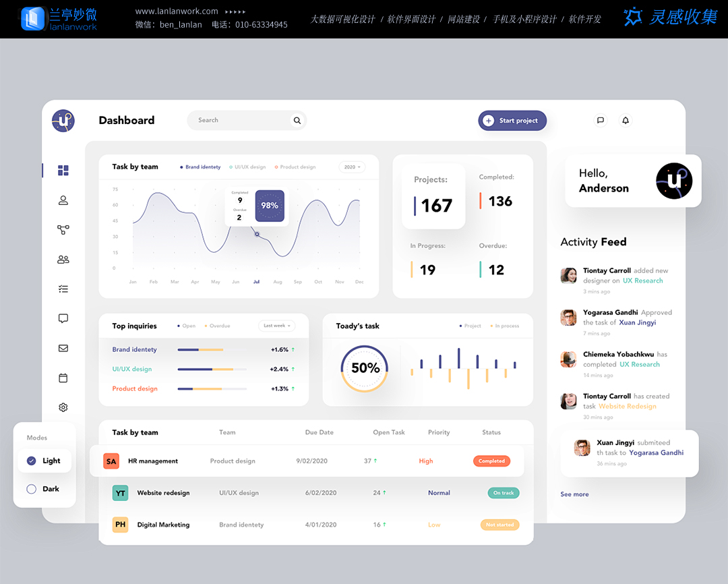Open the dashboard grid icon in sidebar
The width and height of the screenshot is (728, 584).
coord(63,171)
